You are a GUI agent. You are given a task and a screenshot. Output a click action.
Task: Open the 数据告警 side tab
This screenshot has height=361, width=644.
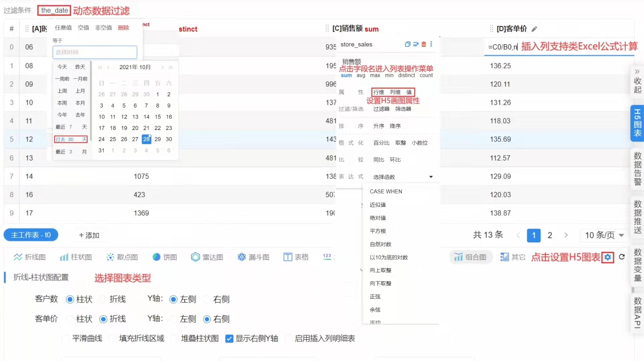click(x=637, y=168)
